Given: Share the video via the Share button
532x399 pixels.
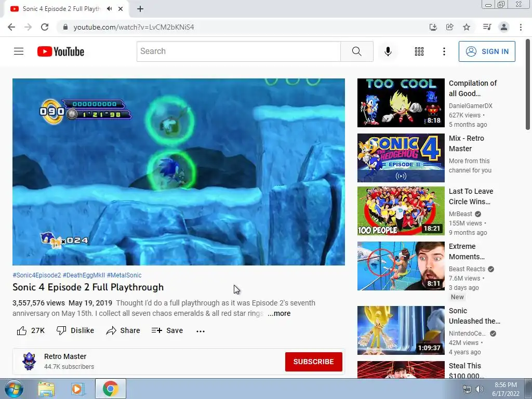Looking at the screenshot, I should (123, 330).
